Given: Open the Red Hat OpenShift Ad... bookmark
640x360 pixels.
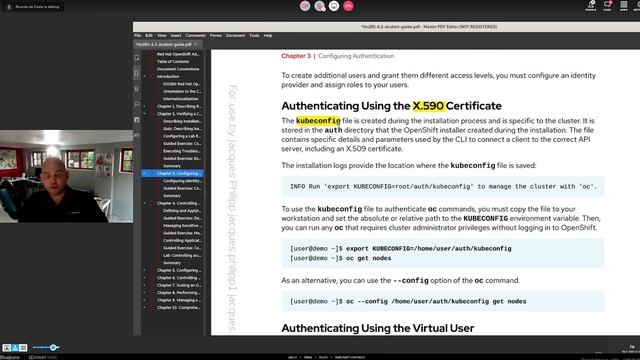Looking at the screenshot, I should click(178, 54).
